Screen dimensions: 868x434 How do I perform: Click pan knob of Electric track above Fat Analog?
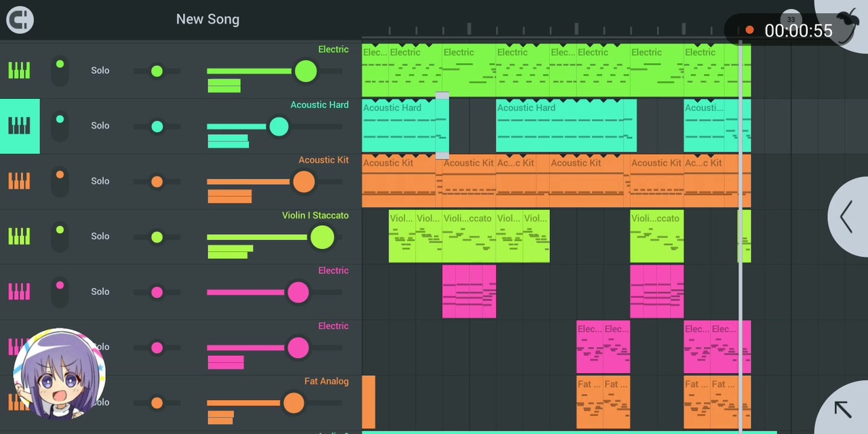click(x=157, y=348)
